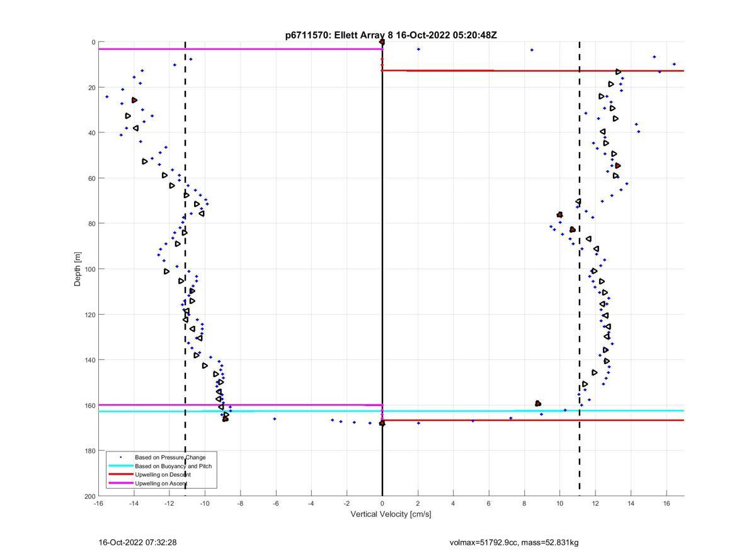Select the volmax and mass annotation text
756x558 pixels.
click(513, 542)
